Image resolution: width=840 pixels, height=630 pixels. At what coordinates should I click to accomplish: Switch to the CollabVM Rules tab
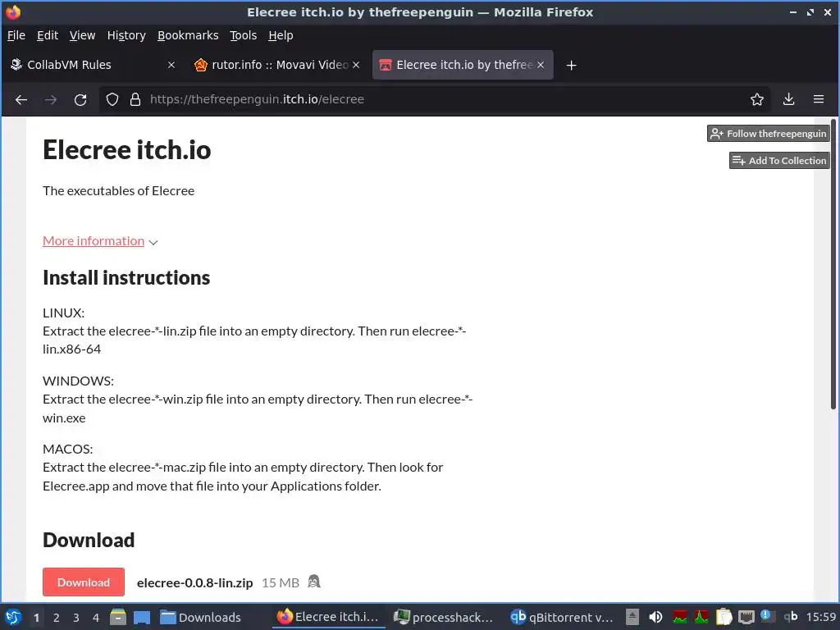coord(91,65)
